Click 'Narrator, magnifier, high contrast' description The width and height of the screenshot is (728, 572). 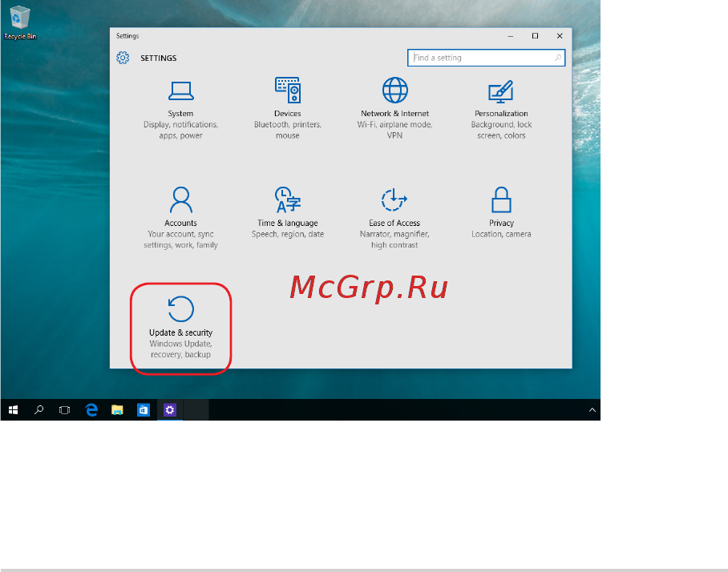click(394, 240)
